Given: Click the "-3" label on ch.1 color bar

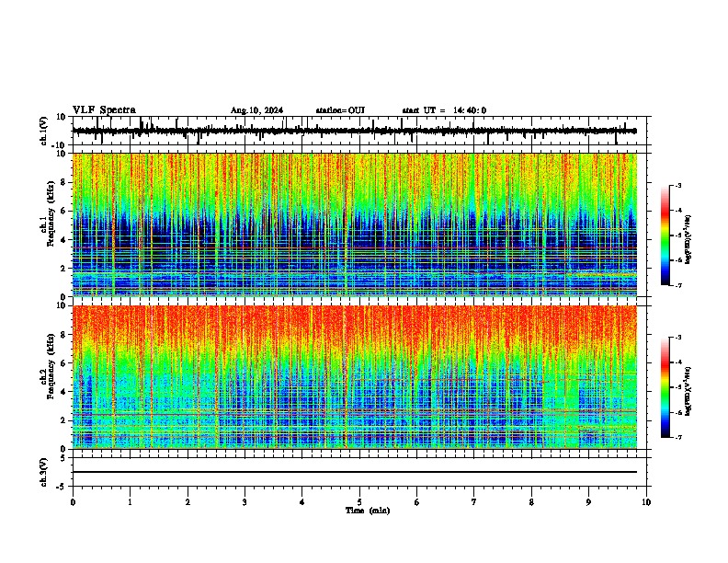Looking at the screenshot, I should pos(678,185).
